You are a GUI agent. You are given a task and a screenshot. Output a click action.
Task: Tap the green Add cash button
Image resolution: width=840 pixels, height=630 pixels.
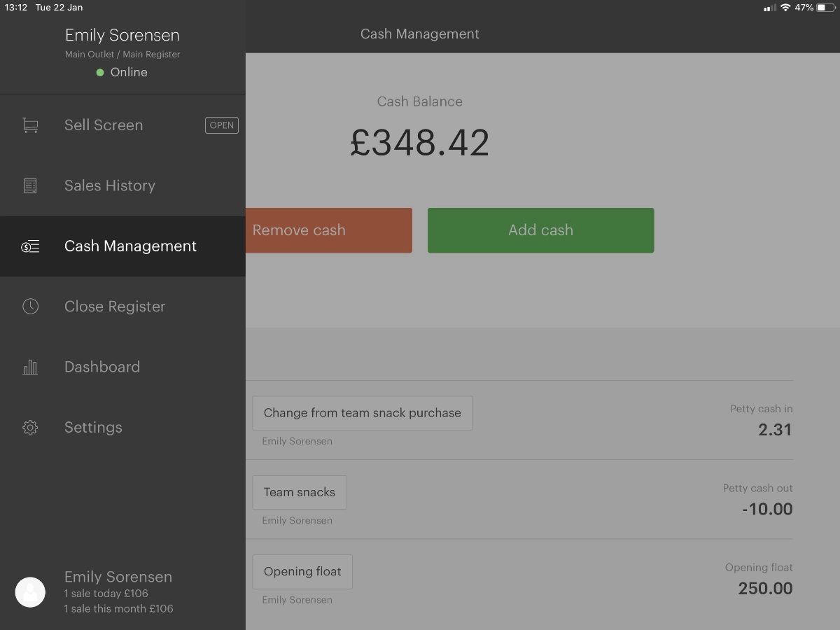pos(540,230)
